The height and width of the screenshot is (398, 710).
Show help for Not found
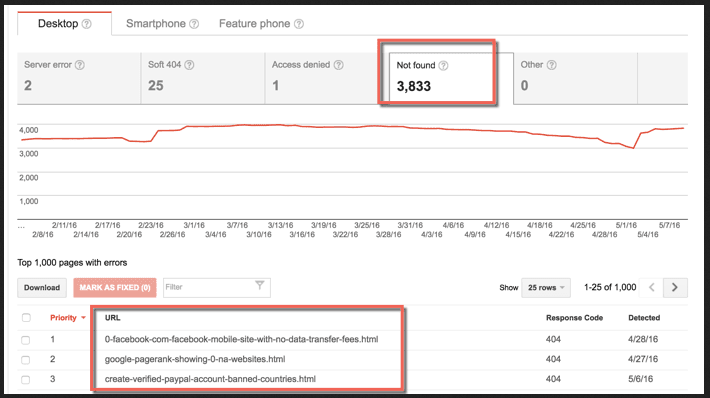(x=443, y=66)
